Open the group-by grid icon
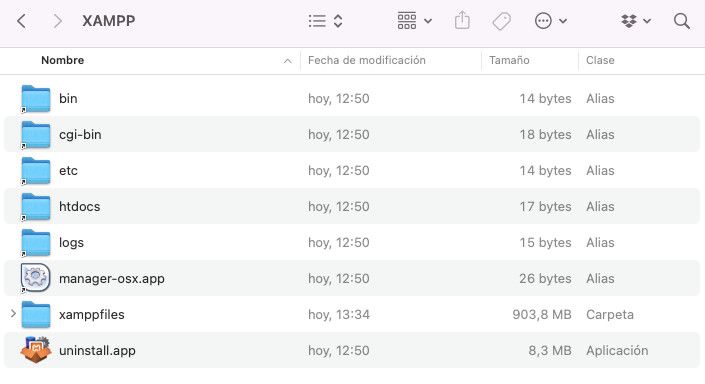Image resolution: width=705 pixels, height=384 pixels. tap(407, 21)
